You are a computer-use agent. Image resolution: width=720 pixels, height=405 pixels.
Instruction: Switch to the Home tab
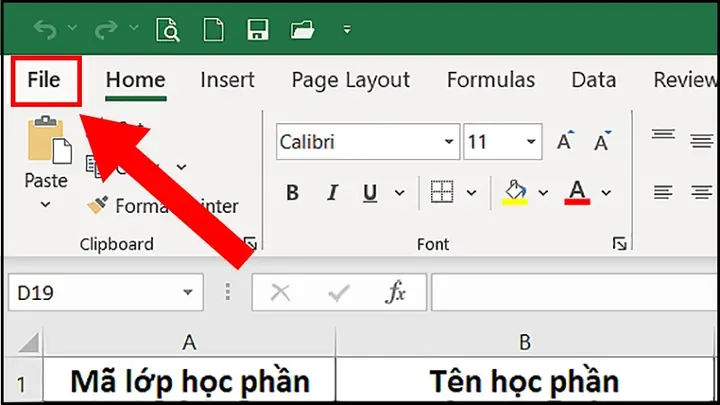135,81
